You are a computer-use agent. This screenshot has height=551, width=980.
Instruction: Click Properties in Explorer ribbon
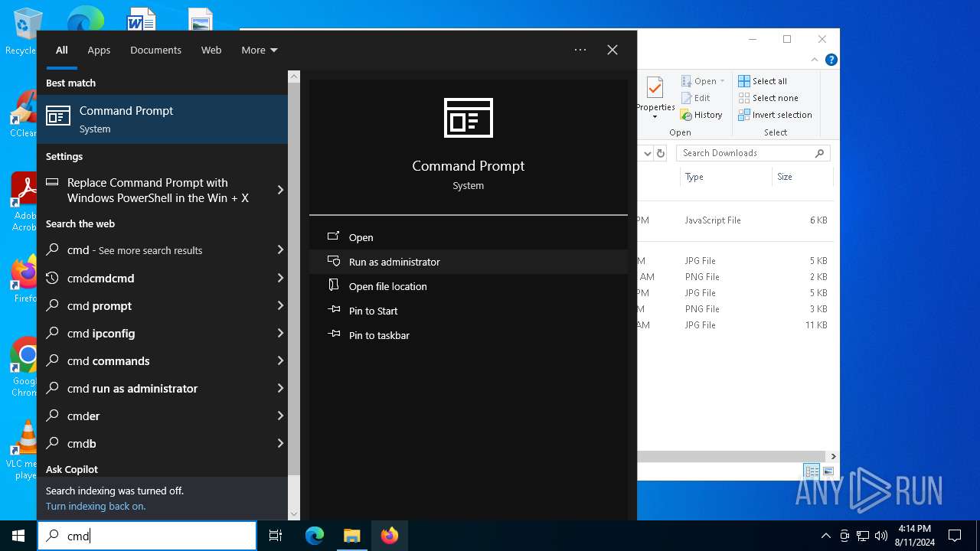click(x=655, y=98)
